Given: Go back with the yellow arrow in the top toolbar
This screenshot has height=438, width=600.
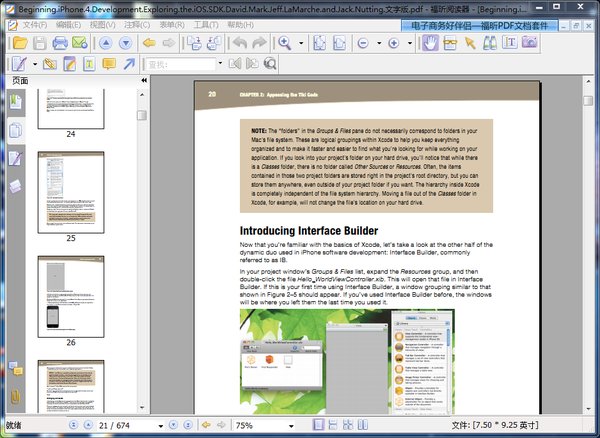Looking at the screenshot, I should [x=149, y=43].
